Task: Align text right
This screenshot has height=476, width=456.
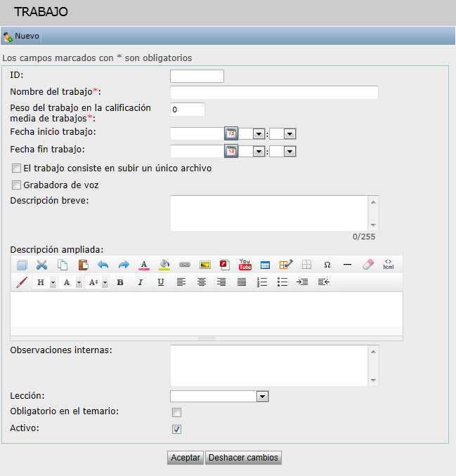Action: click(221, 282)
